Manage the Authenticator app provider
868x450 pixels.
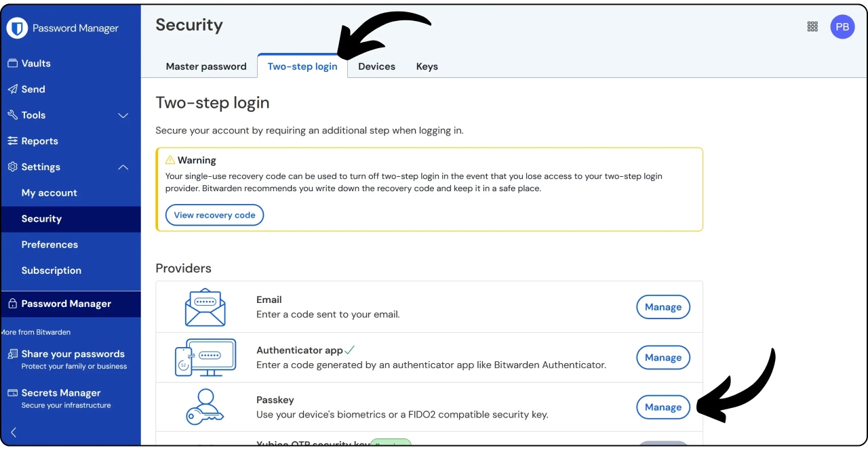(663, 357)
